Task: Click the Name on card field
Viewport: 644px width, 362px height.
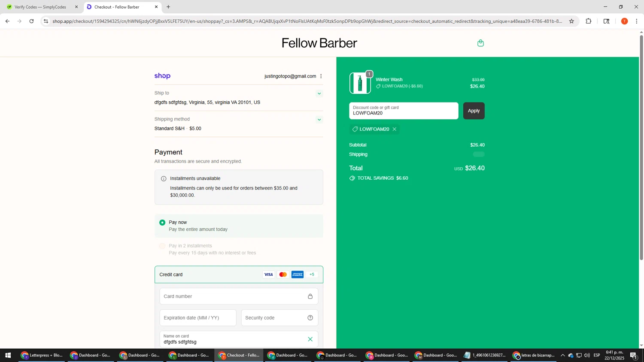Action: pos(239,339)
